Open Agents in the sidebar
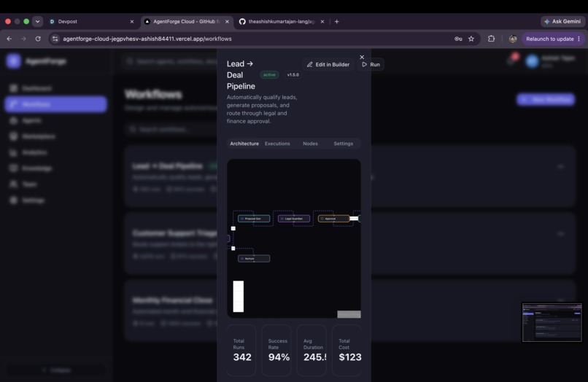 [x=55, y=120]
